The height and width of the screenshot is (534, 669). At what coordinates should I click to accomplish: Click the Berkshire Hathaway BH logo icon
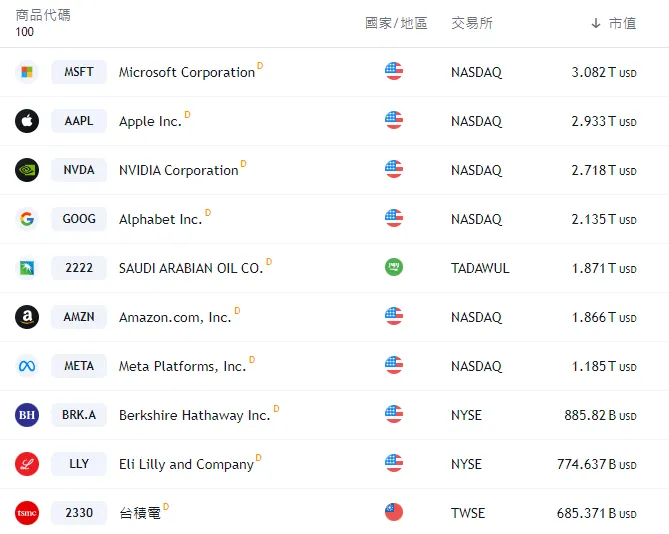pos(27,415)
